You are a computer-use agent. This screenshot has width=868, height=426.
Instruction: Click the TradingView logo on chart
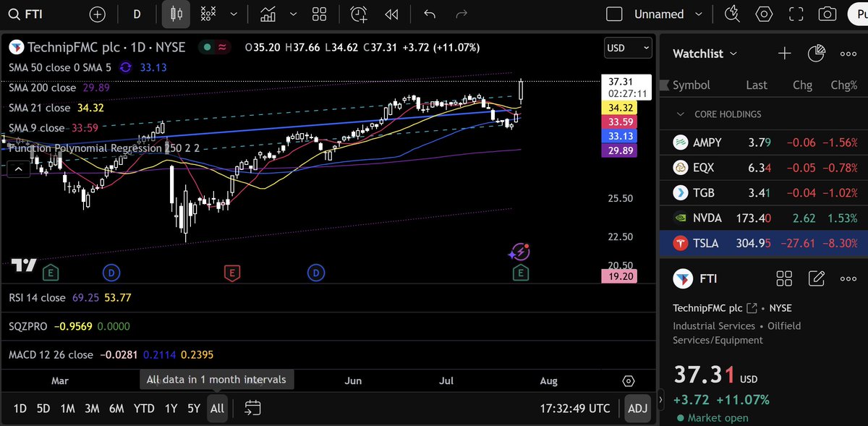tap(24, 265)
